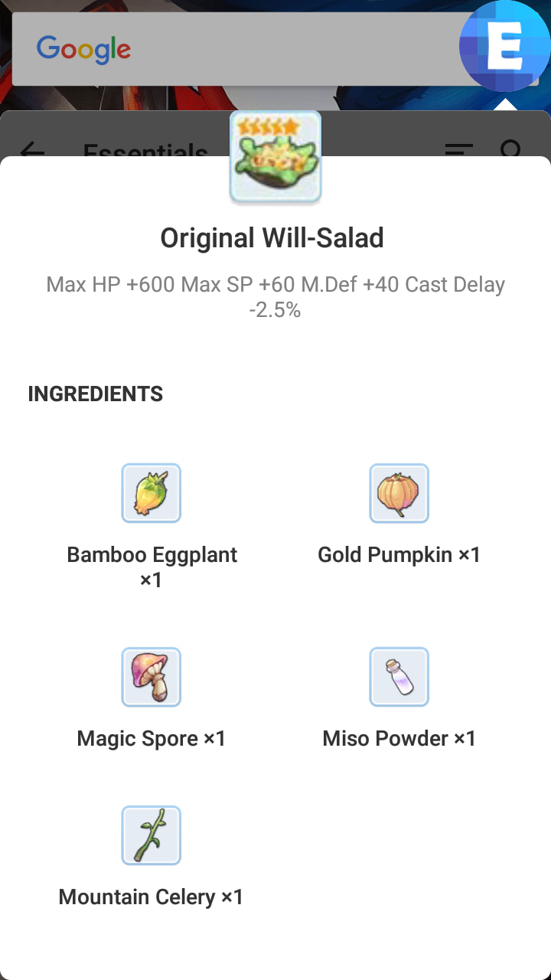Tap the Bamboo Eggplant ingredient icon
The width and height of the screenshot is (551, 980).
point(152,493)
